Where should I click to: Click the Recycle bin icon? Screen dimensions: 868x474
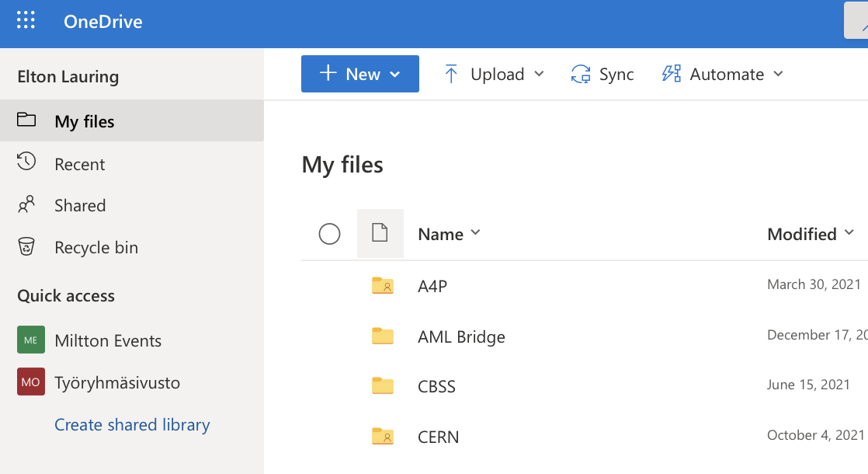pos(26,246)
